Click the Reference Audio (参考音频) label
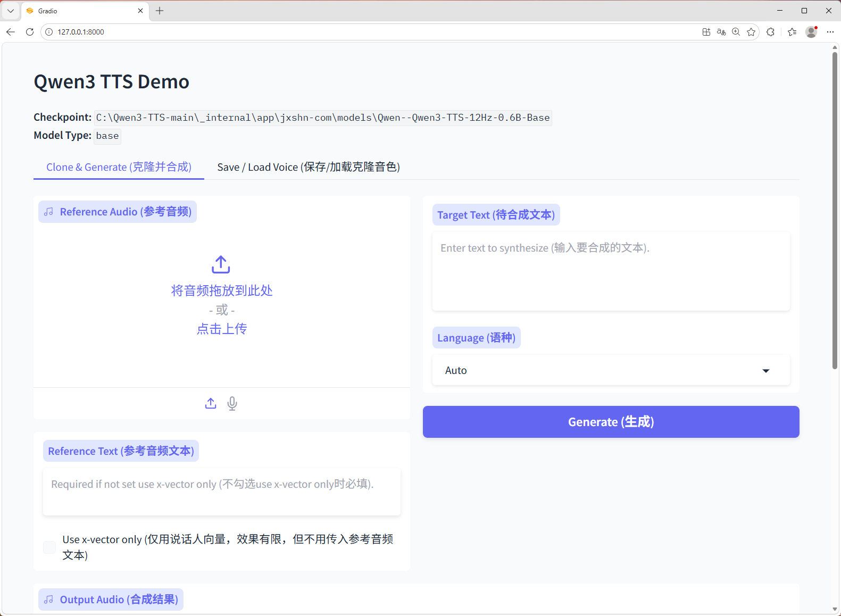 118,212
